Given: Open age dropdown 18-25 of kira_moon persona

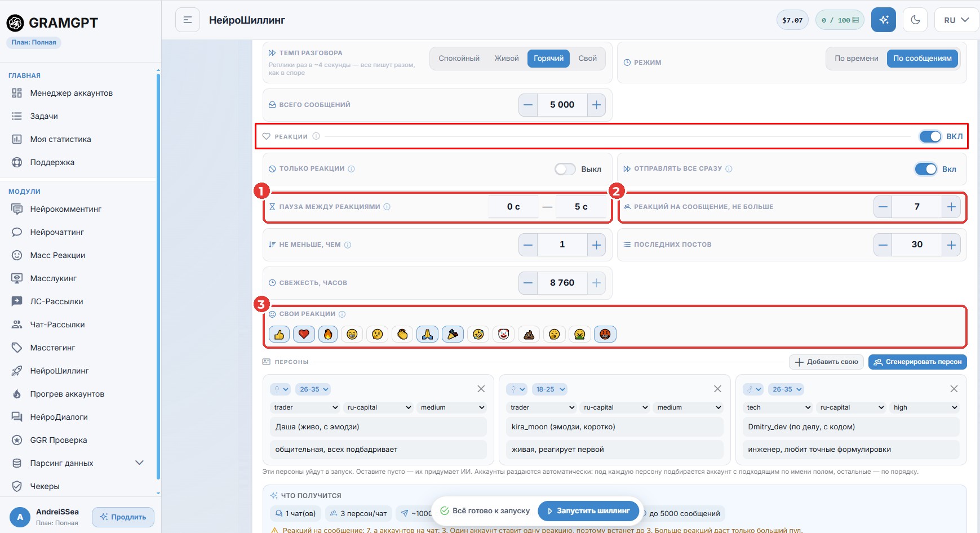Looking at the screenshot, I should pos(549,389).
